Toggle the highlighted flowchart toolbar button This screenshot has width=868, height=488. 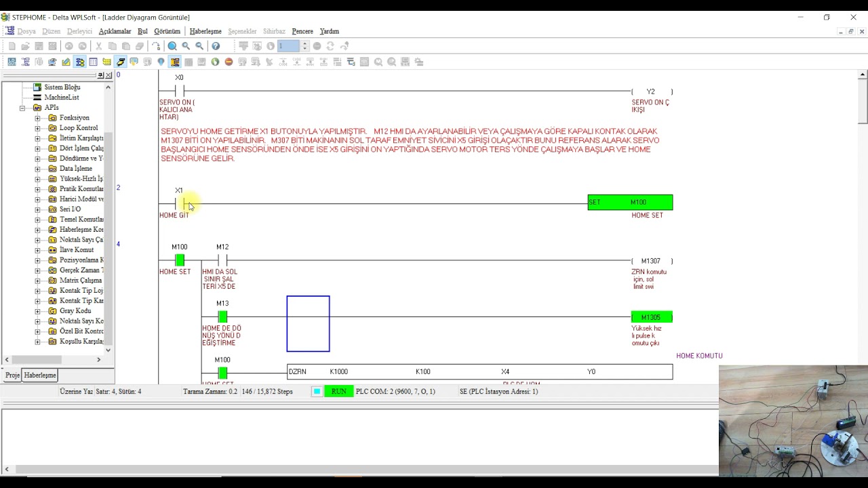tap(79, 62)
